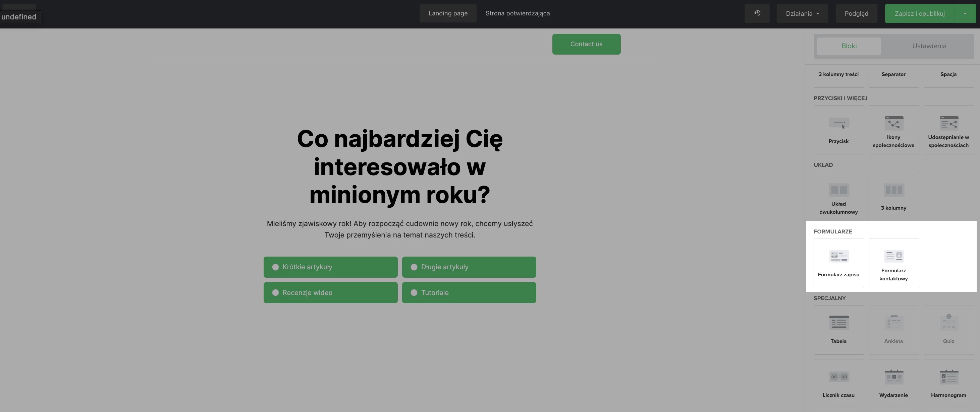Switch to the Ustawienia tab

point(929,46)
